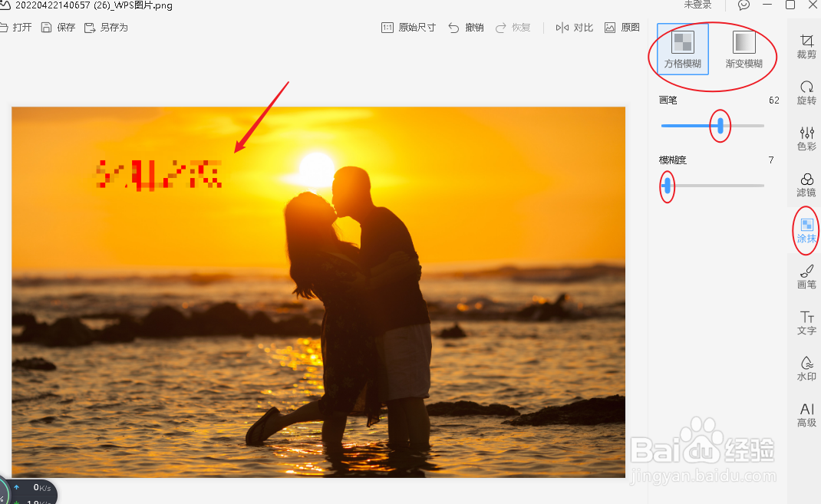821x504 pixels.
Task: Click 未登录 to log in
Action: tap(697, 5)
